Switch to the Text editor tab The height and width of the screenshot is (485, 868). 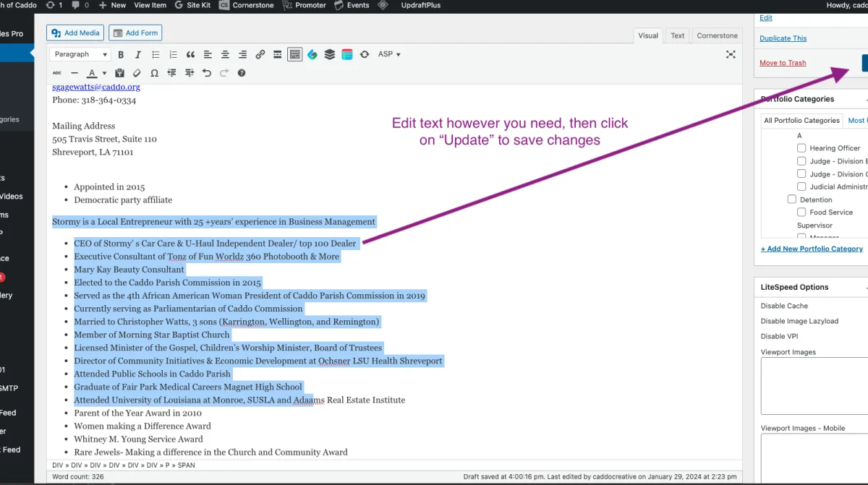pyautogui.click(x=677, y=35)
